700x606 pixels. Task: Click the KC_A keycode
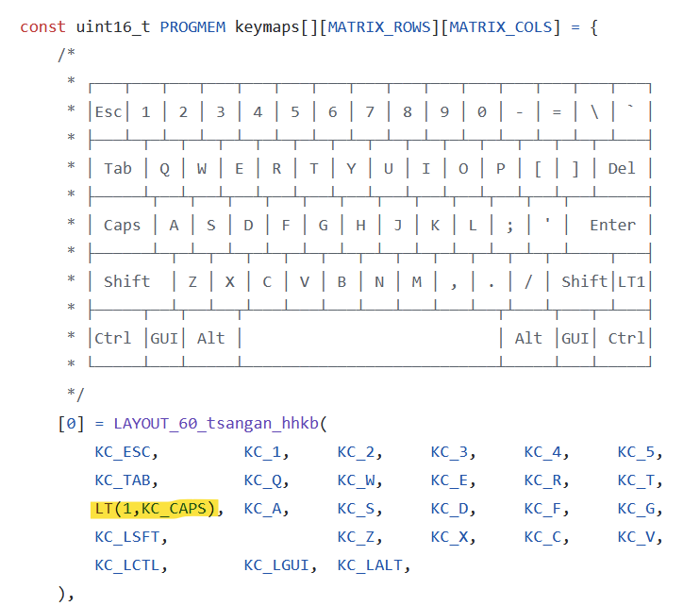click(263, 509)
